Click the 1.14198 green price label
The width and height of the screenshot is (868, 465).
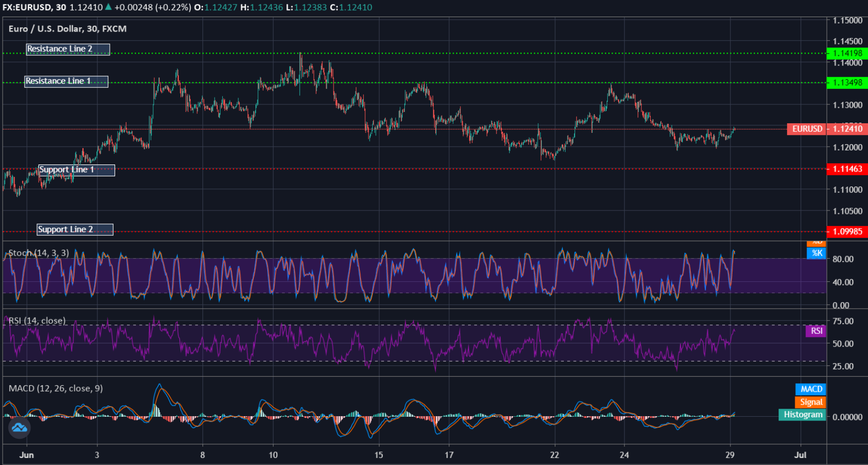[x=847, y=53]
